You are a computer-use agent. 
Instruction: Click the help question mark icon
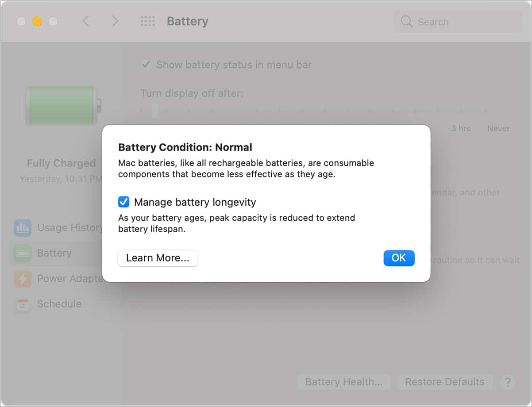[508, 382]
